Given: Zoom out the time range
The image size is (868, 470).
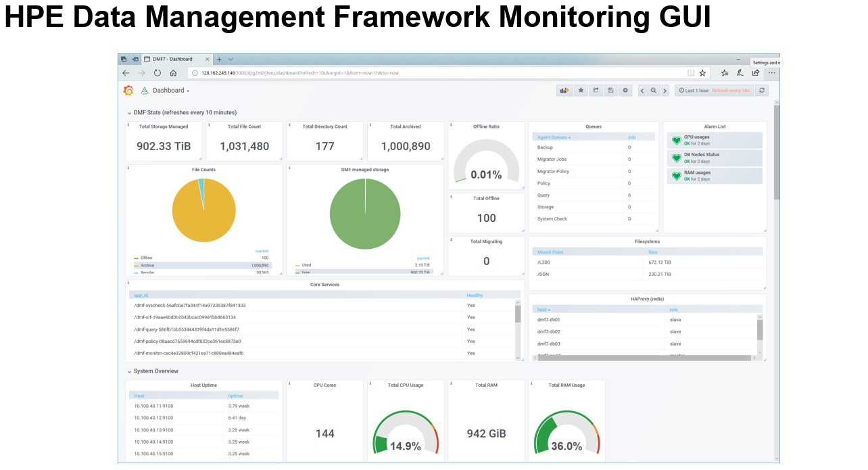Looking at the screenshot, I should click(654, 91).
